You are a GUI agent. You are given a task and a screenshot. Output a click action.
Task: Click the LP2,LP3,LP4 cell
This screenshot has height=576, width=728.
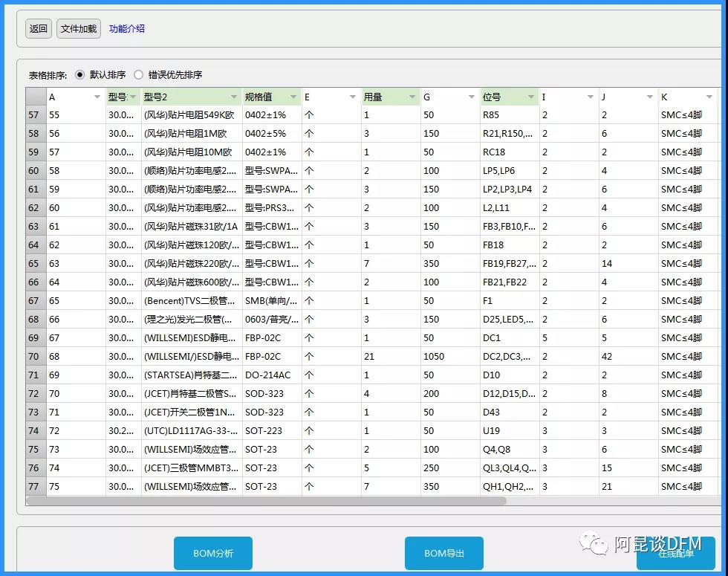coord(510,189)
